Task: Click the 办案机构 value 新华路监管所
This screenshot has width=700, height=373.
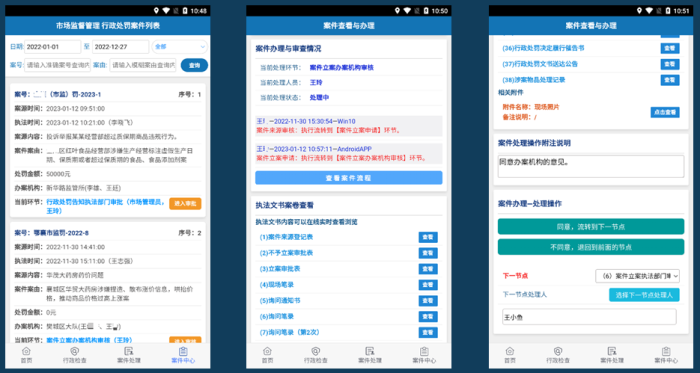Action: click(x=83, y=188)
